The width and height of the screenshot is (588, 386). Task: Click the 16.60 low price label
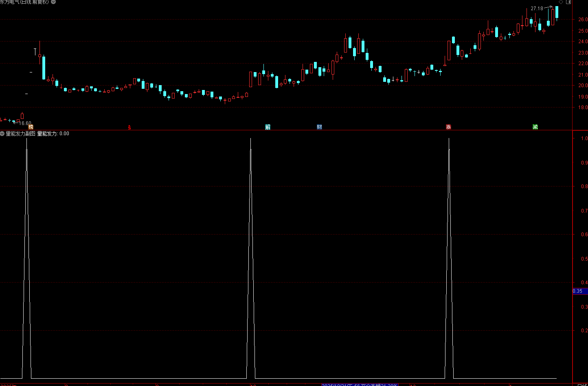point(25,123)
